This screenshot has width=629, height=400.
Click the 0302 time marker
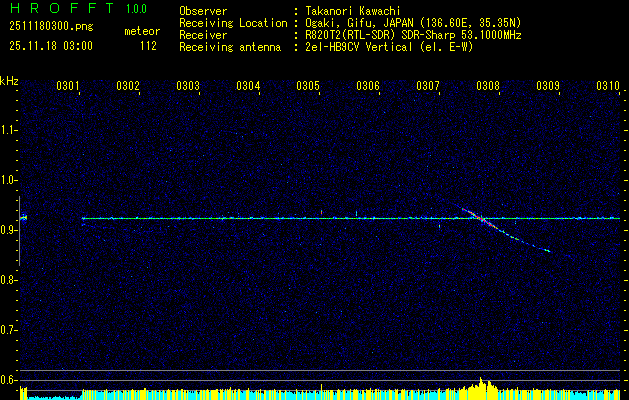tap(128, 85)
